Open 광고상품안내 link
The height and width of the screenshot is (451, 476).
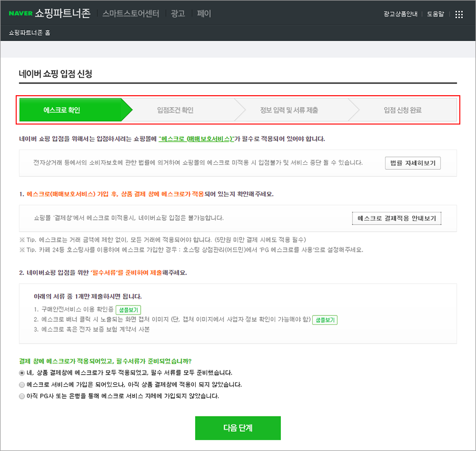pyautogui.click(x=400, y=14)
